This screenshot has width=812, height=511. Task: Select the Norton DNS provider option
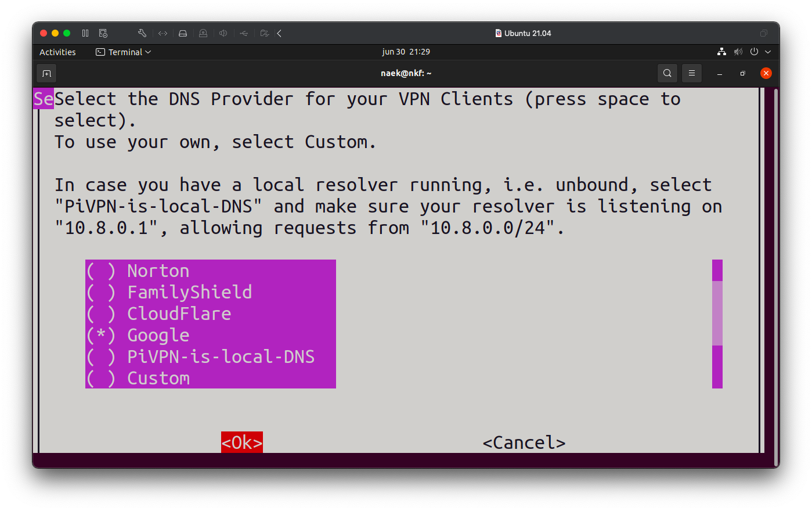pos(211,271)
